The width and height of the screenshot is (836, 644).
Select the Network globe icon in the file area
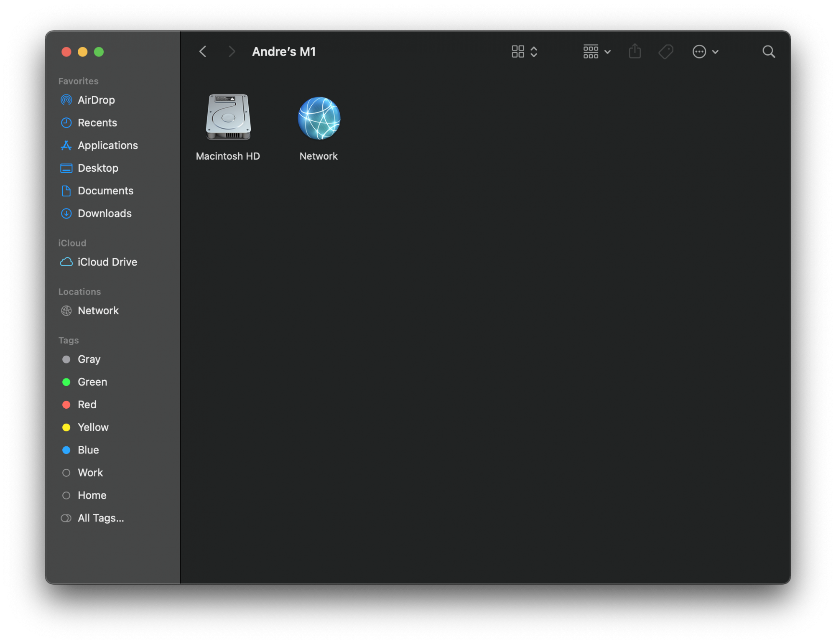pyautogui.click(x=319, y=119)
